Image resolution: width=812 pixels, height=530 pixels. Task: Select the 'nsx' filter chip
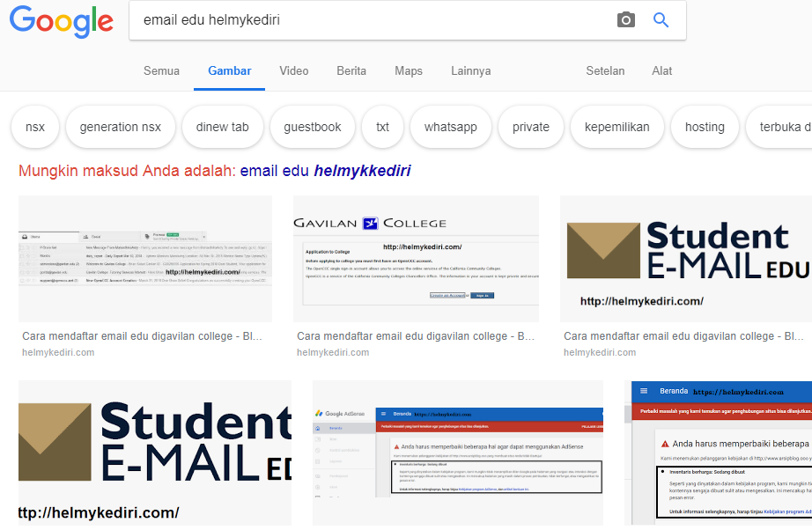point(35,127)
